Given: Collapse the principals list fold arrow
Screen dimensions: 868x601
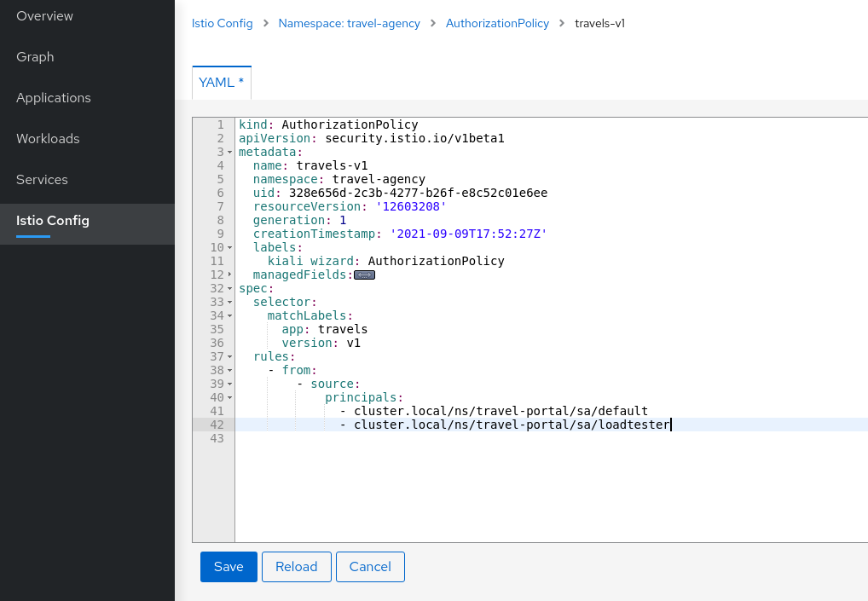Looking at the screenshot, I should 230,397.
